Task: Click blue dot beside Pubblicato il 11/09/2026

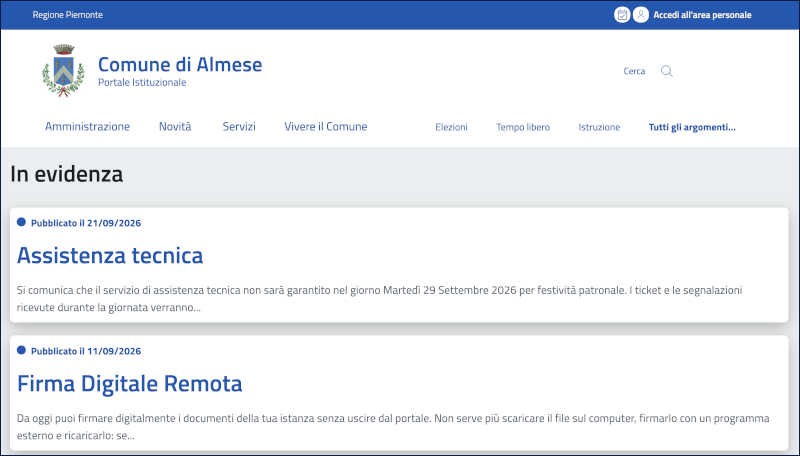Action: point(21,350)
